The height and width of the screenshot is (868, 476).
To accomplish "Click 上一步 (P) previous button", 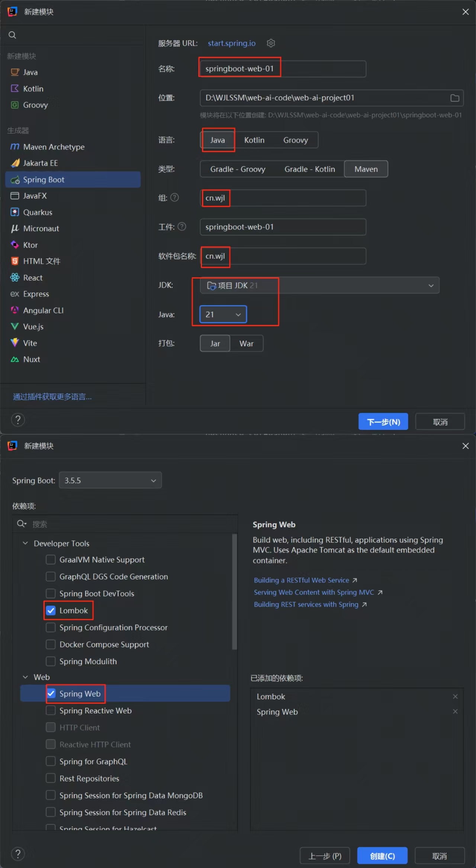I will click(x=325, y=856).
